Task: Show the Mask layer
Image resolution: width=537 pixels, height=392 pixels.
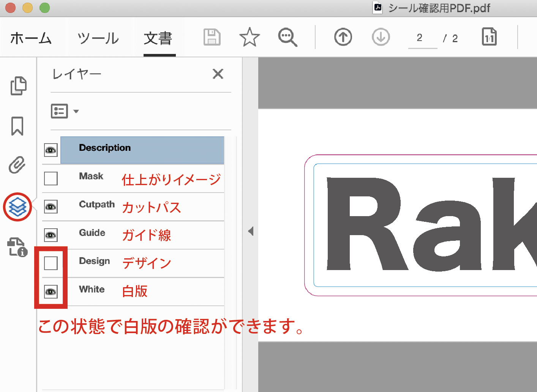Action: [51, 178]
